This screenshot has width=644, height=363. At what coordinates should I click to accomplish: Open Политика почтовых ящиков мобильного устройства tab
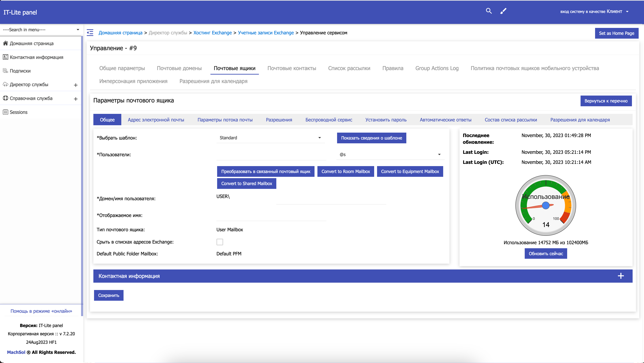coord(535,68)
